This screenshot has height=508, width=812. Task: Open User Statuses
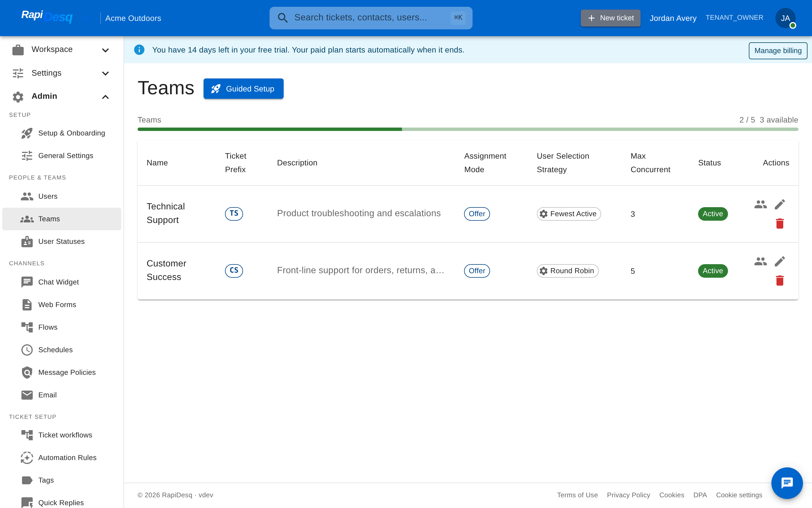click(62, 242)
